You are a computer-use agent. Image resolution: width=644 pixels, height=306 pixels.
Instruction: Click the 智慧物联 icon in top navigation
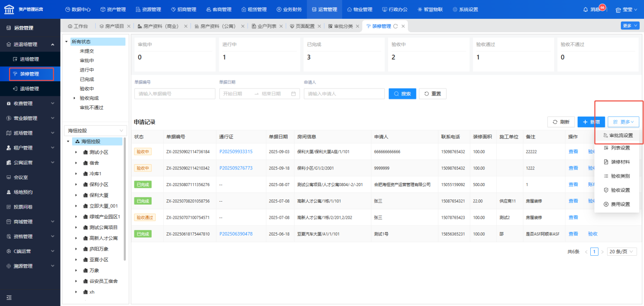click(420, 9)
